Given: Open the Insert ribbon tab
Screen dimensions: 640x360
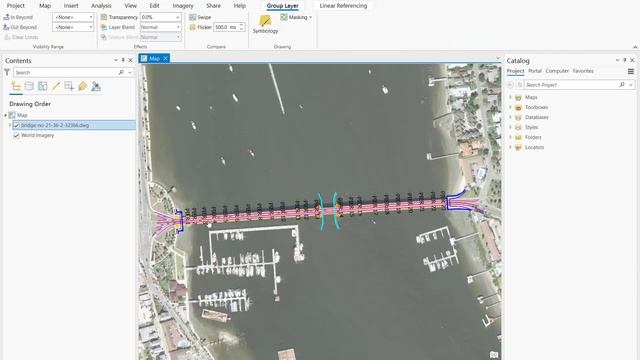Looking at the screenshot, I should pyautogui.click(x=71, y=6).
